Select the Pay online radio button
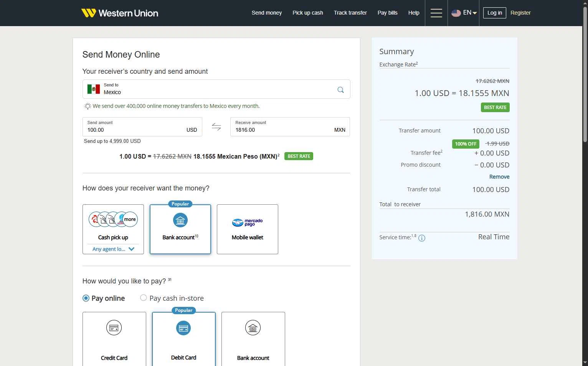 point(86,298)
